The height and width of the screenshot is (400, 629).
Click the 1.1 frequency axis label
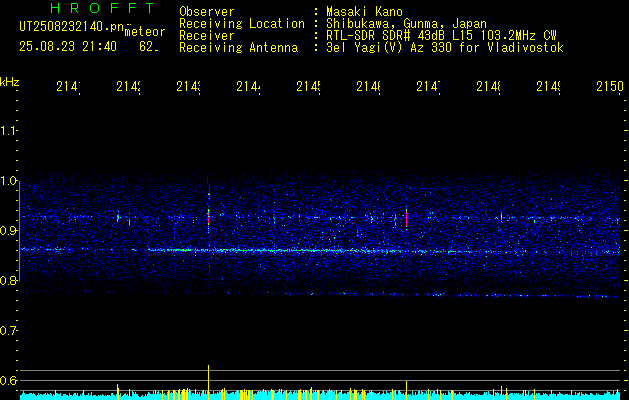click(x=8, y=130)
